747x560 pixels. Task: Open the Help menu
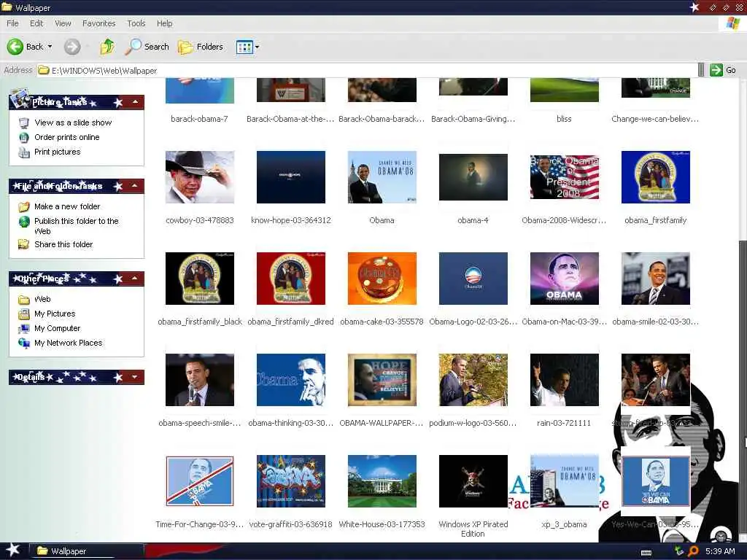(x=164, y=23)
